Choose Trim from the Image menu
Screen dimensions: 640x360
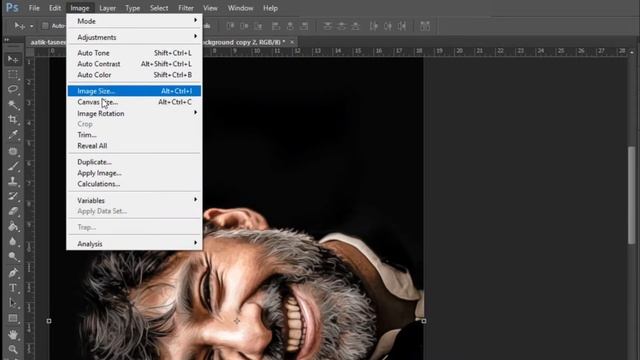[x=134, y=135]
